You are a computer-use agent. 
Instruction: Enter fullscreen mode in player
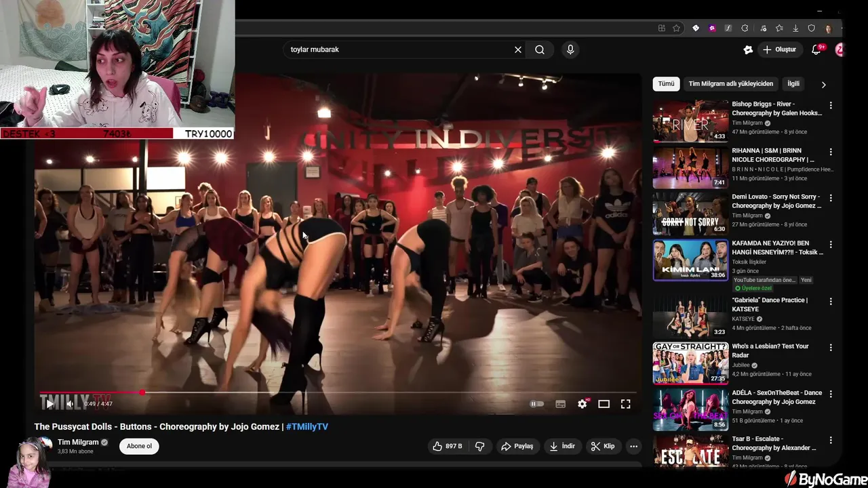(625, 404)
